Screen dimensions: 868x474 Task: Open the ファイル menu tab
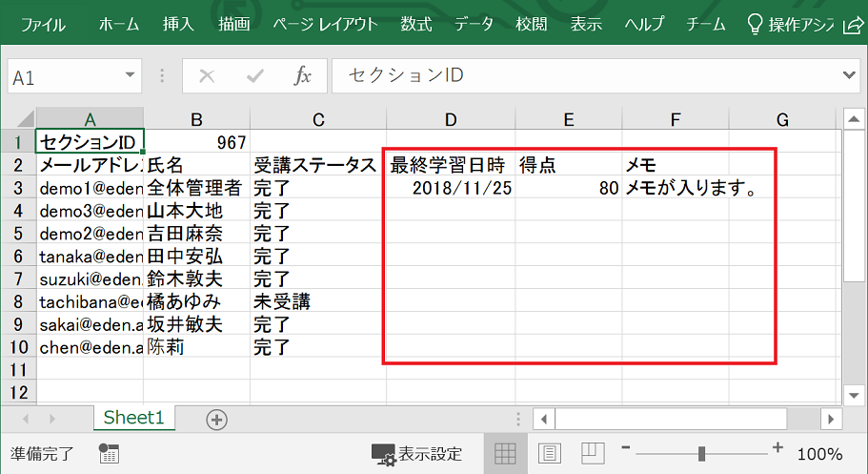[43, 25]
